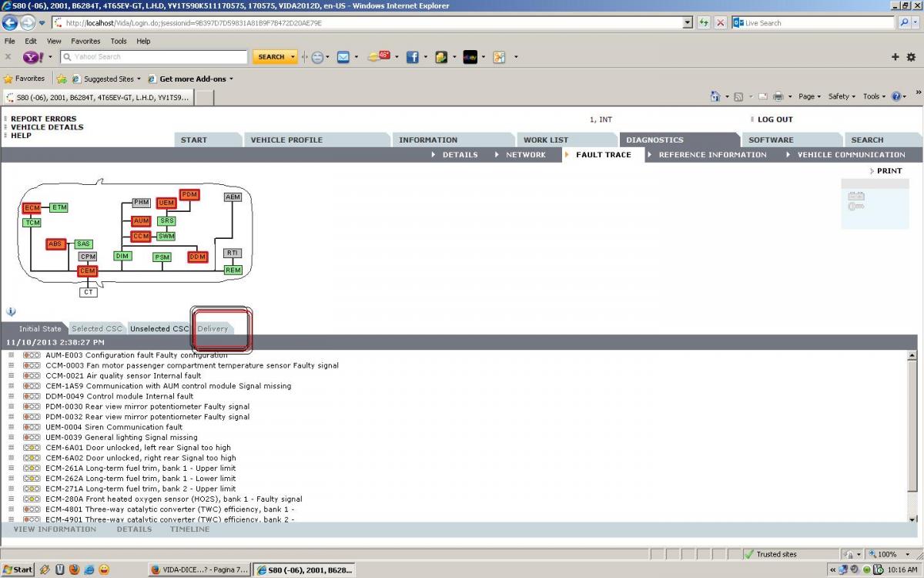Select the ETM module in network diagram
This screenshot has height=578, width=924.
pyautogui.click(x=59, y=207)
